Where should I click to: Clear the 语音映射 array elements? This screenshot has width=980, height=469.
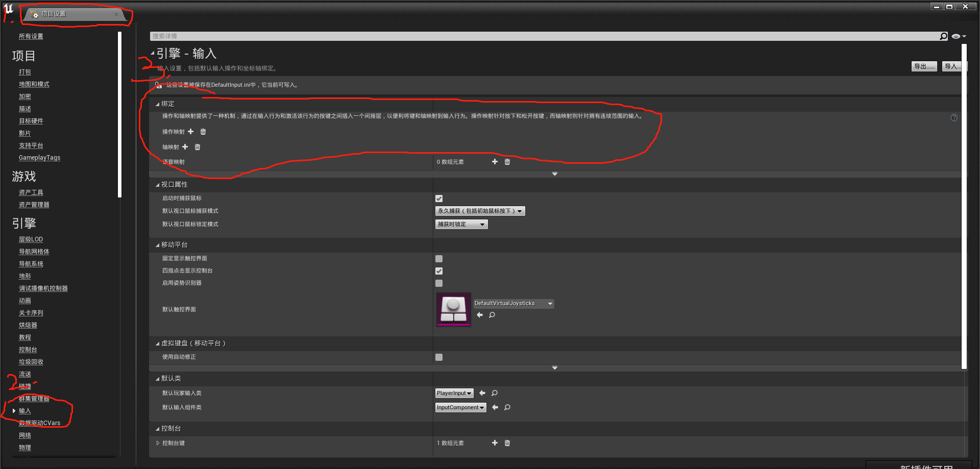coord(507,162)
